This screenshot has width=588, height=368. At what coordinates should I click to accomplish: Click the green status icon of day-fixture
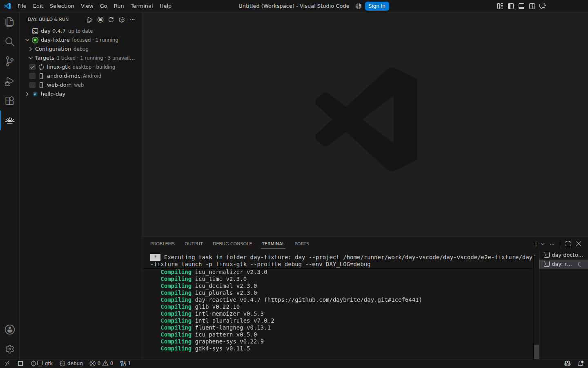point(35,40)
